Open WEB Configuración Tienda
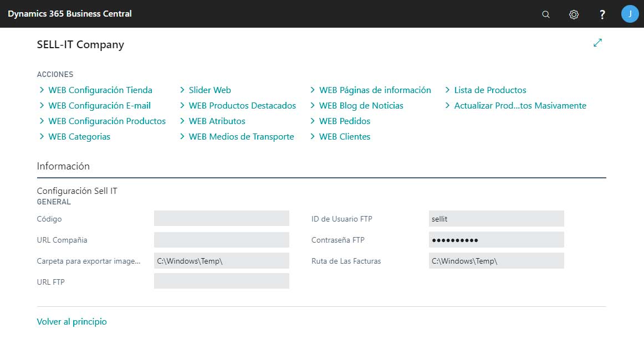 point(100,90)
